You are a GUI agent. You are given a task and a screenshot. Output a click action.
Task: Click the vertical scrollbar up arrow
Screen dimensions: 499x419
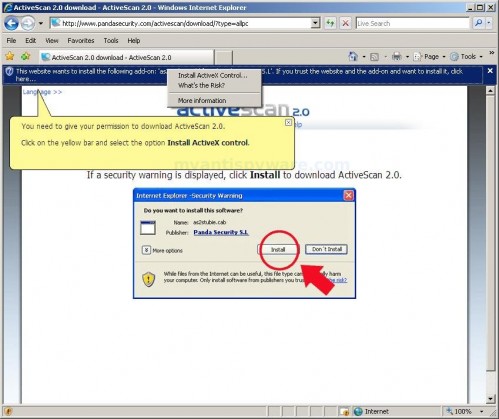490,90
